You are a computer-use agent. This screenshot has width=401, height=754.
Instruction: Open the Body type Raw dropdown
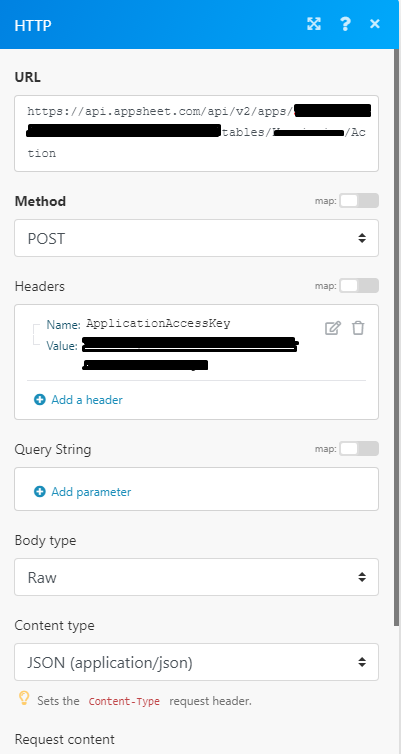(x=196, y=577)
